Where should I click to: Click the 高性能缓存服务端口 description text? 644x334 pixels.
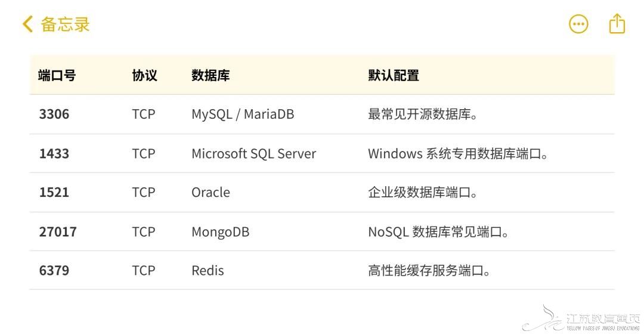(x=429, y=271)
